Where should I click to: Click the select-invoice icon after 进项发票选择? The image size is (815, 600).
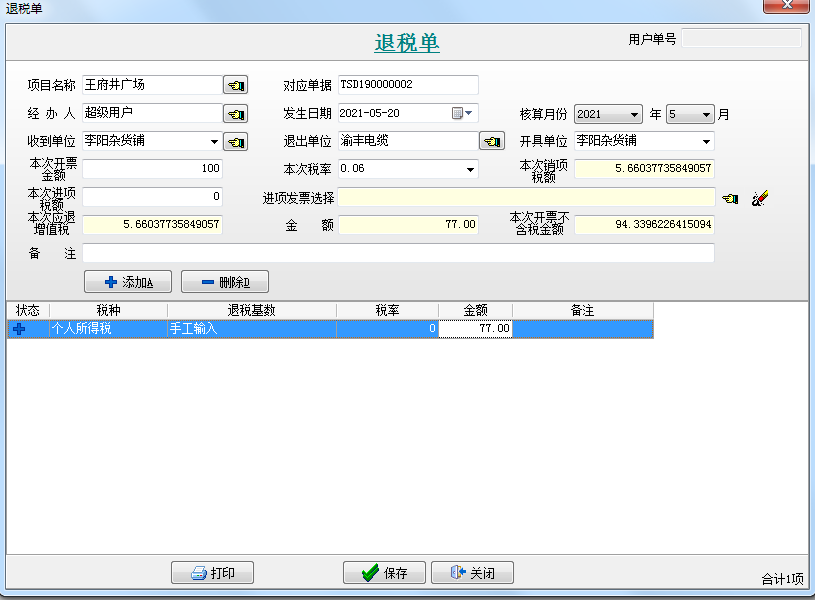click(731, 198)
